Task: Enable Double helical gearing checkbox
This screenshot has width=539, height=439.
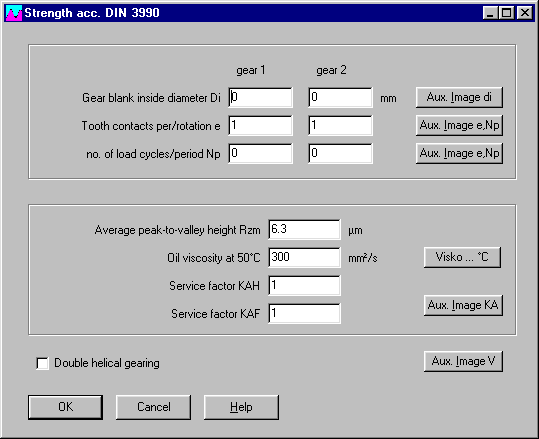Action: click(42, 363)
